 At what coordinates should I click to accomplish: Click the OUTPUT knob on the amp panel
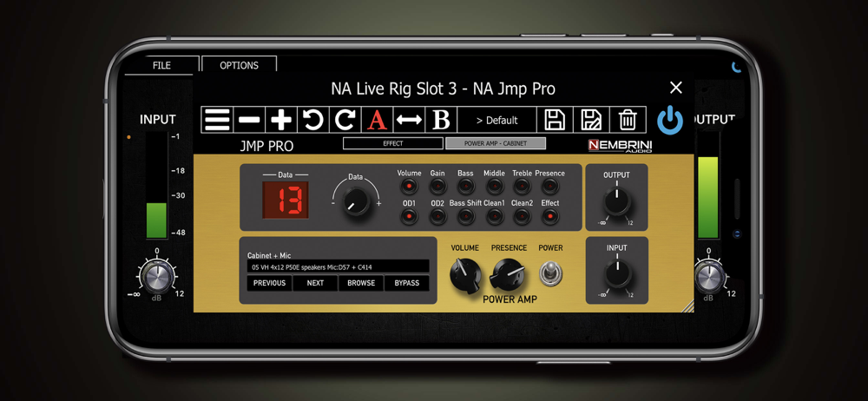(616, 201)
